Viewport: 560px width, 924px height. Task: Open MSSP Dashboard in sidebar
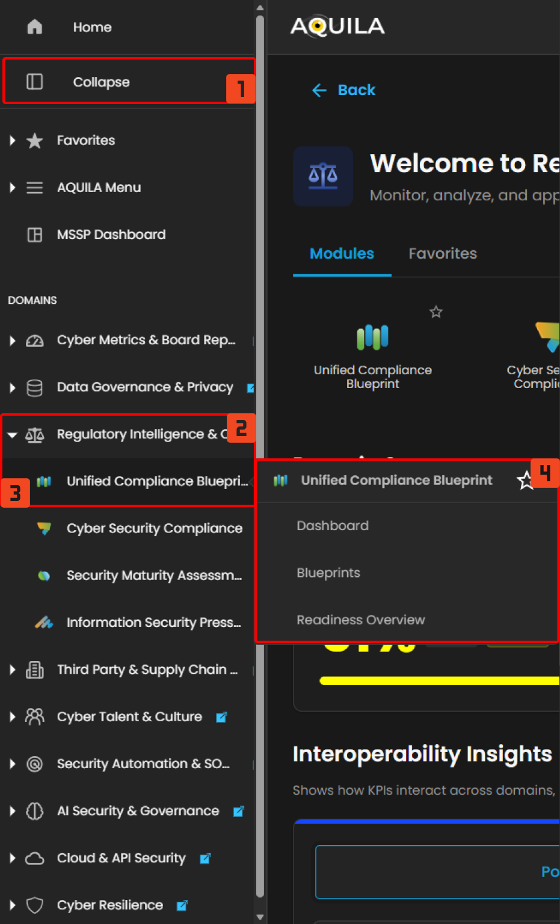tap(111, 235)
